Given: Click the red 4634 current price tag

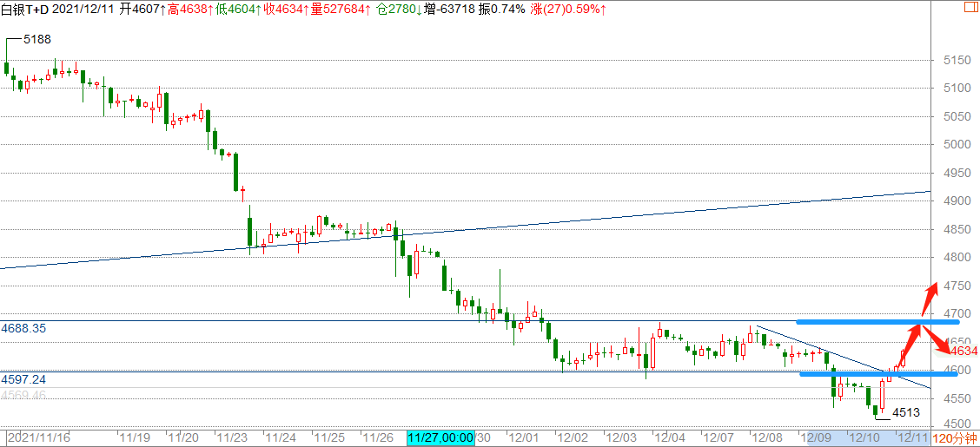Looking at the screenshot, I should [x=963, y=352].
